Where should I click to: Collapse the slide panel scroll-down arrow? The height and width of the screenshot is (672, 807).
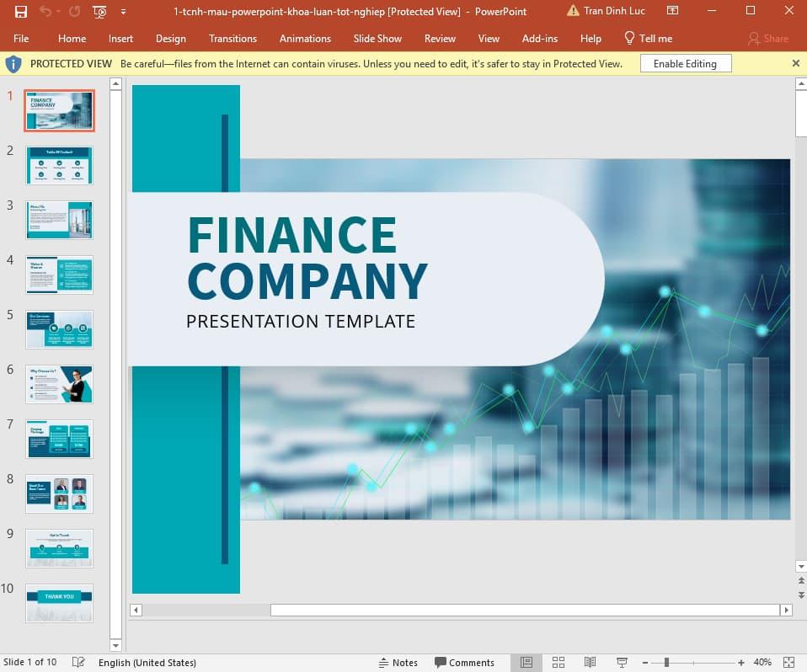115,645
